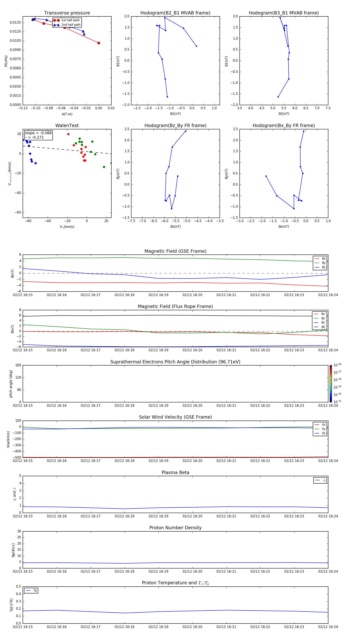This screenshot has height=644, width=351.
Task: Select the "1st half path" legend entry
Action: click(x=67, y=20)
